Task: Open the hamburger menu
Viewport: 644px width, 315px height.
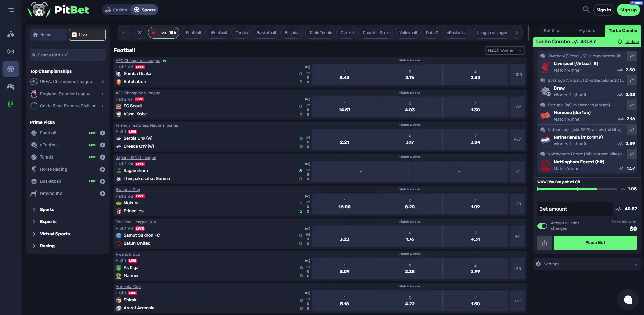Action: click(11, 10)
